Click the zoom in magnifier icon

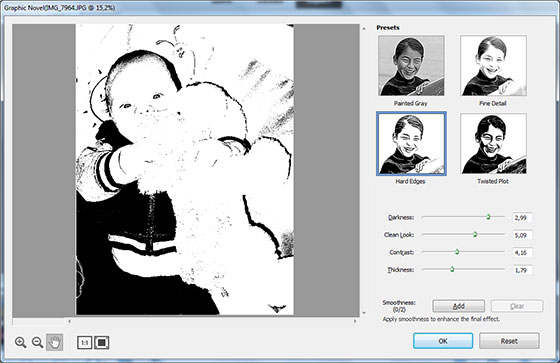pyautogui.click(x=21, y=342)
